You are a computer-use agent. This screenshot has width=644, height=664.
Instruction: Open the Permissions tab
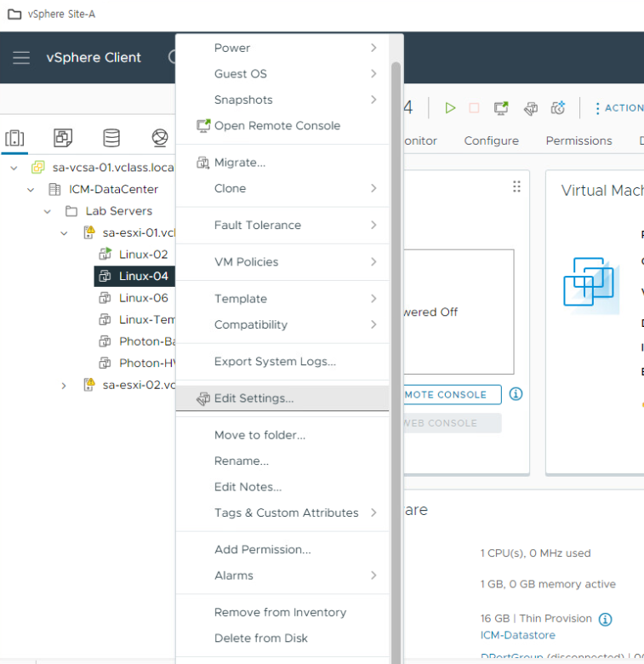click(578, 140)
